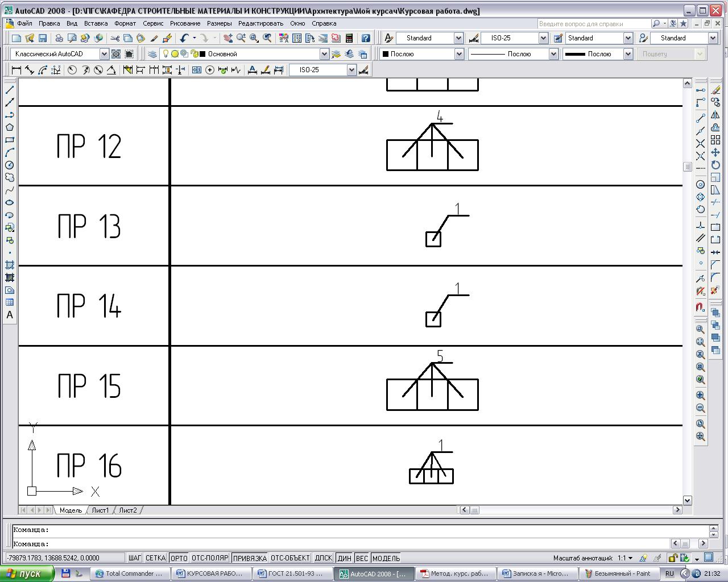The height and width of the screenshot is (582, 728).
Task: Toggle ВЕС lineweight display
Action: [362, 558]
